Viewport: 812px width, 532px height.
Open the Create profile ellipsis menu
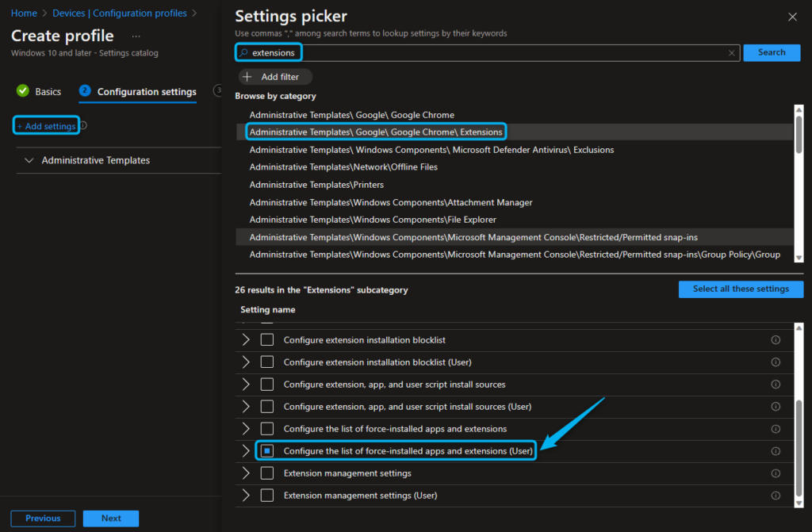135,36
